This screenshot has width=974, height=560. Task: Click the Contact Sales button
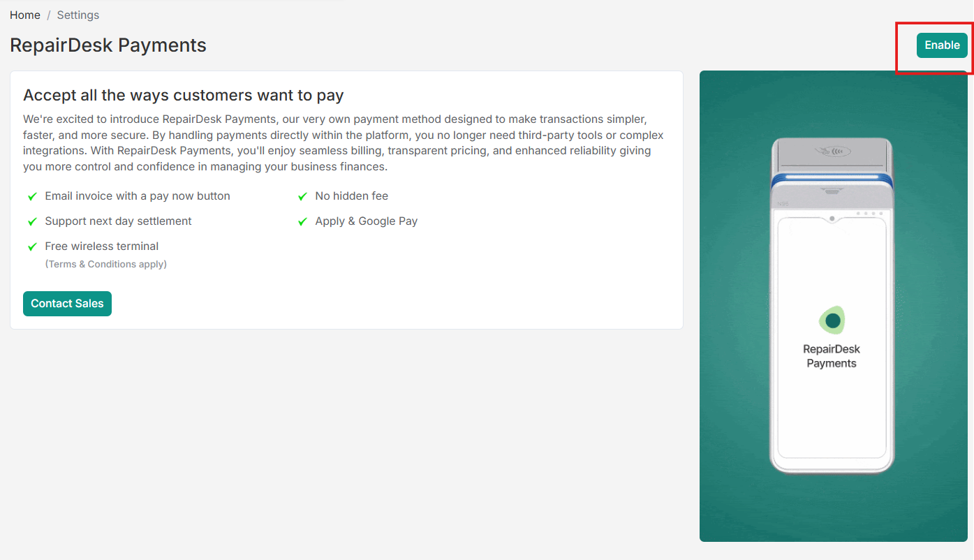click(x=67, y=304)
